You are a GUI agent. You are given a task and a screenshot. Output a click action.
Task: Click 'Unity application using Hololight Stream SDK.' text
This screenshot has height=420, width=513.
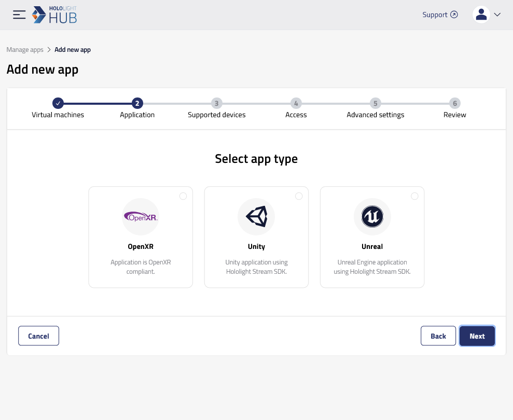[256, 267]
